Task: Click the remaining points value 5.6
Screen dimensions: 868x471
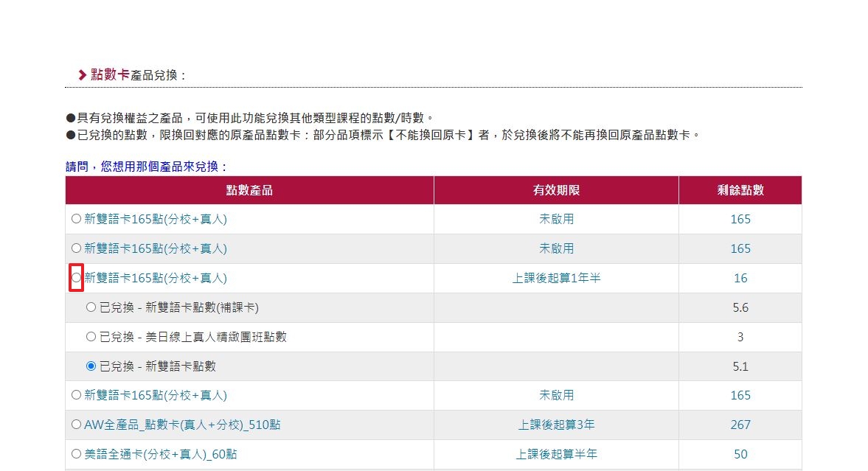Action: [740, 307]
